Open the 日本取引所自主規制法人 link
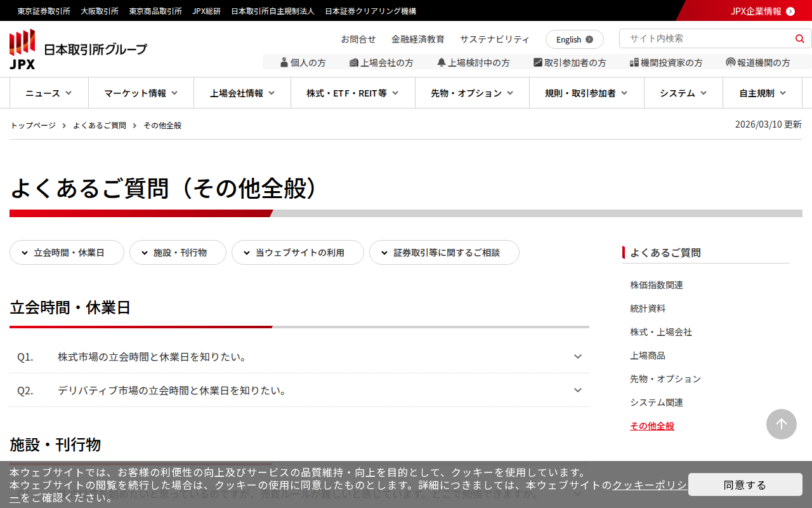 (273, 11)
